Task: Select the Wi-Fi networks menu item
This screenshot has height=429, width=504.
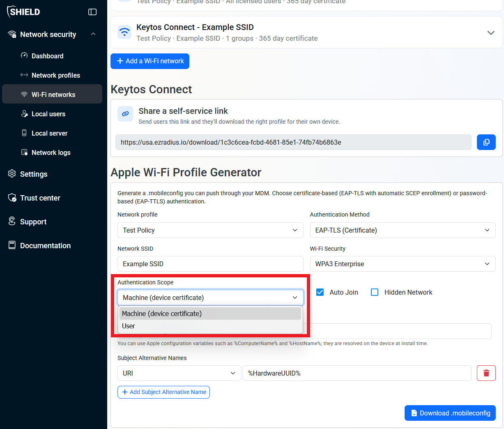Action: click(x=52, y=95)
